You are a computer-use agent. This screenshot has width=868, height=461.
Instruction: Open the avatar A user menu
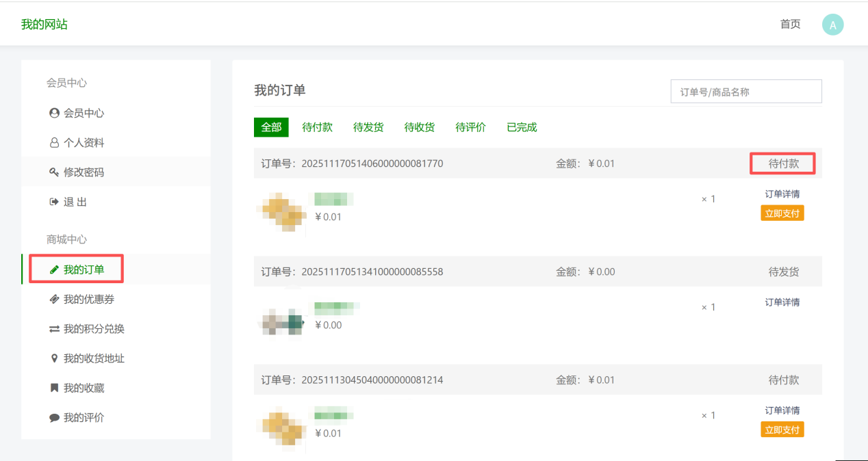[832, 25]
